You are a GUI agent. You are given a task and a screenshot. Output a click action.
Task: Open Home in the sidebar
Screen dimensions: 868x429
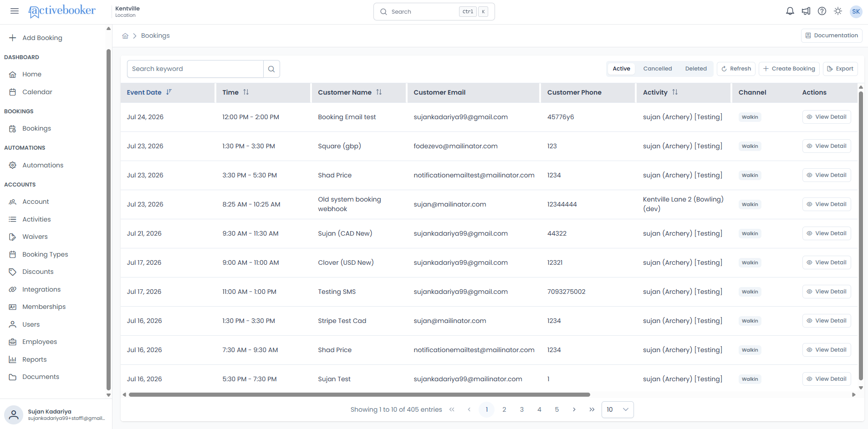point(32,74)
